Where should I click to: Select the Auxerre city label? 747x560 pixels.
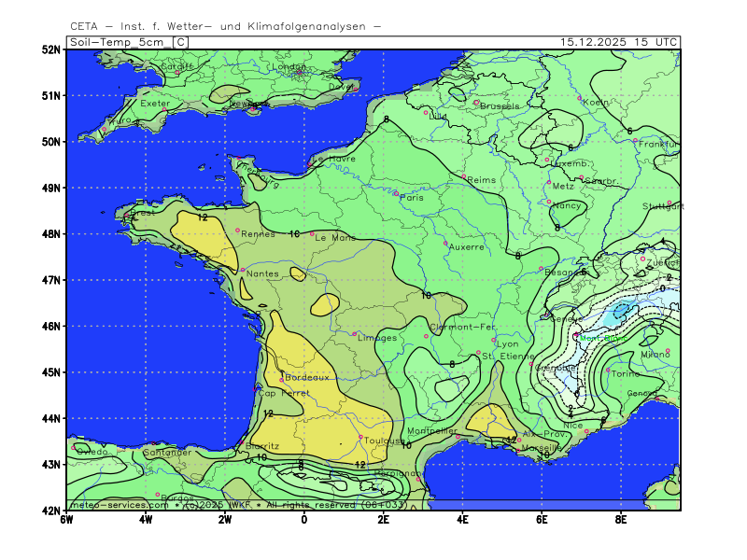[x=466, y=247]
